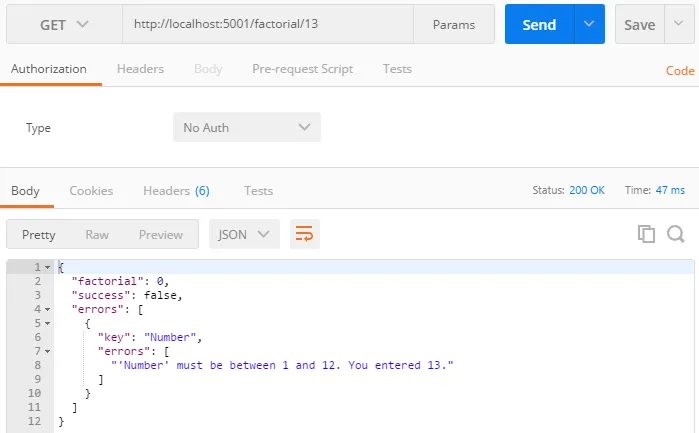Toggle line wrap icon in response toolbar
699x433 pixels.
click(x=304, y=234)
